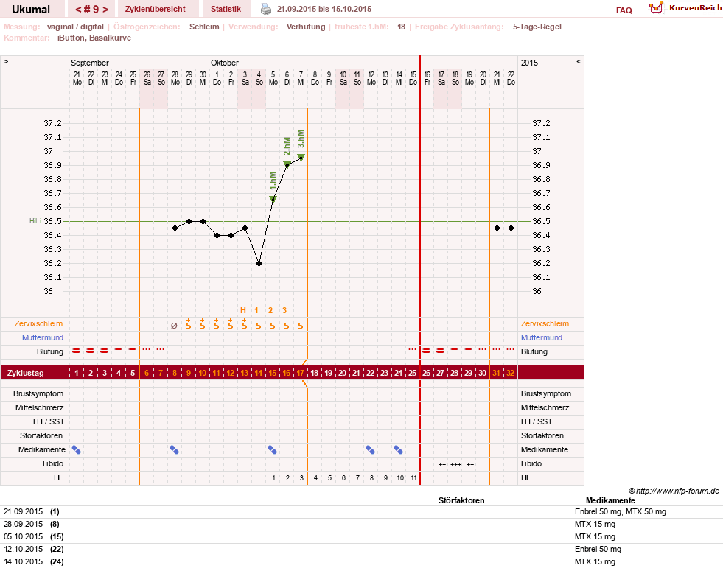
Task: Open the FAQ link
Action: (x=624, y=10)
